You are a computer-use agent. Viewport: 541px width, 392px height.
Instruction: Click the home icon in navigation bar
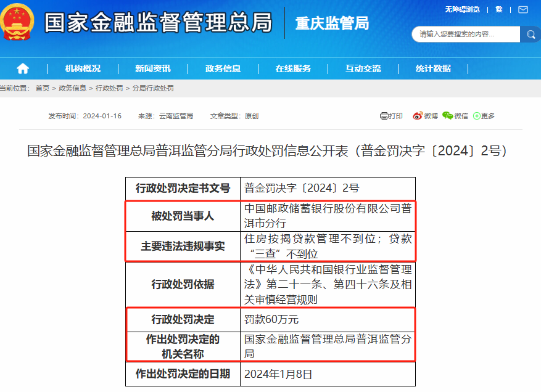click(x=23, y=68)
